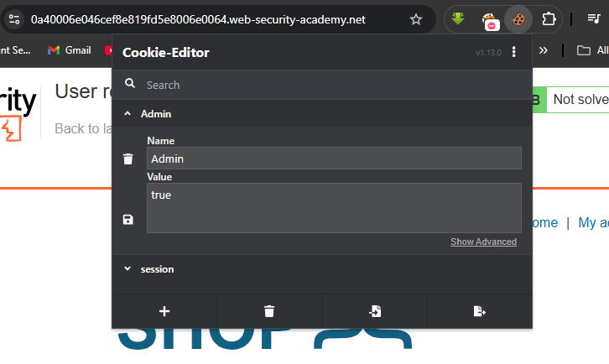The image size is (609, 364).
Task: Delete the Admin cookie with trash icon
Action: point(128,159)
